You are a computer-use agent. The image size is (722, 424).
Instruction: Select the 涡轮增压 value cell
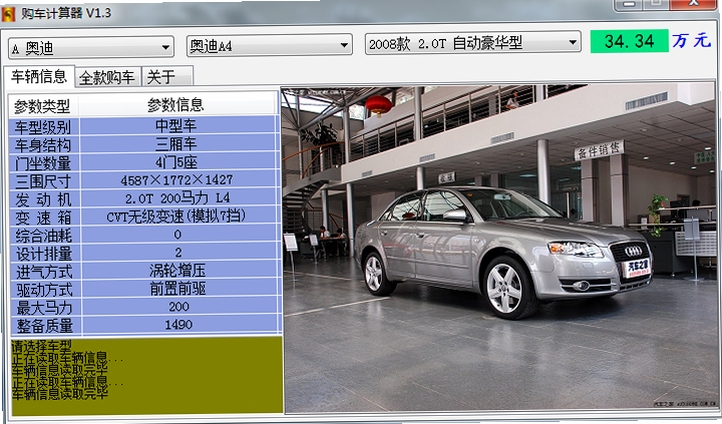click(x=179, y=270)
